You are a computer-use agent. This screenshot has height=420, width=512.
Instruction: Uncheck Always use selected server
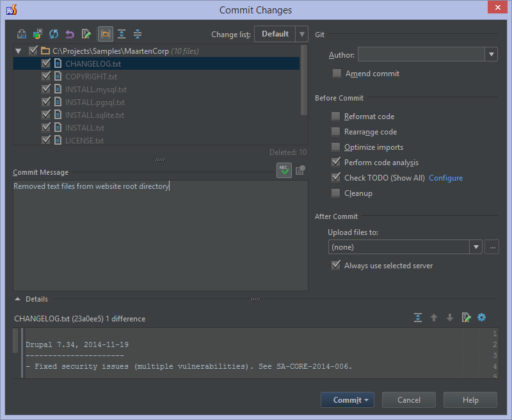click(335, 265)
